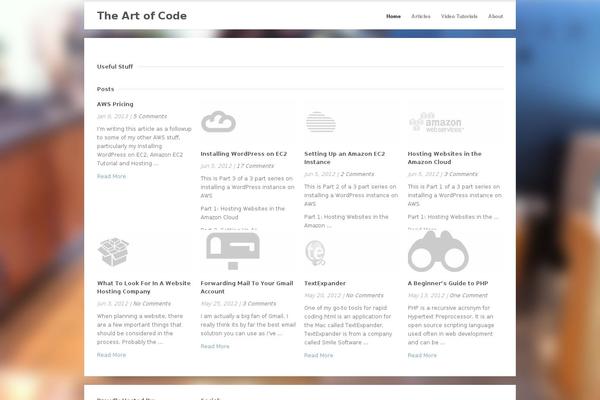Viewport: 600px width, 400px height.
Task: Click the striped cloud icon for the EC2 Instance post
Action: 321,122
